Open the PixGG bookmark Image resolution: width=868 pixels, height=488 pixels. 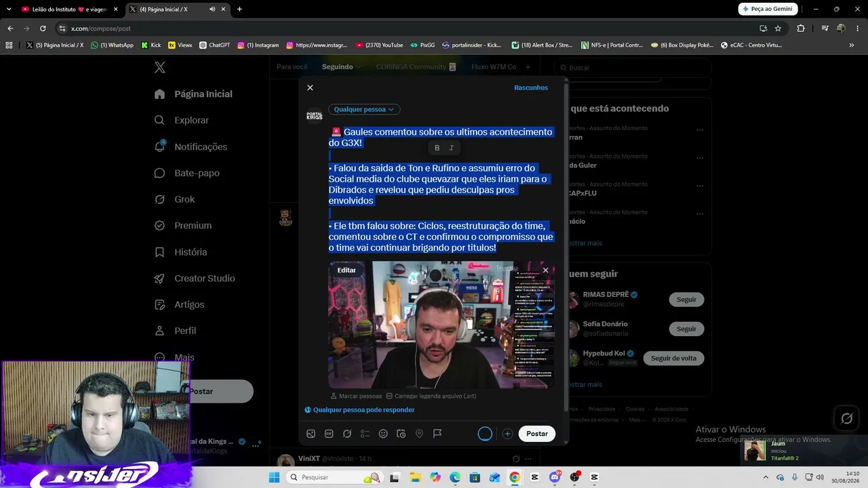point(422,45)
